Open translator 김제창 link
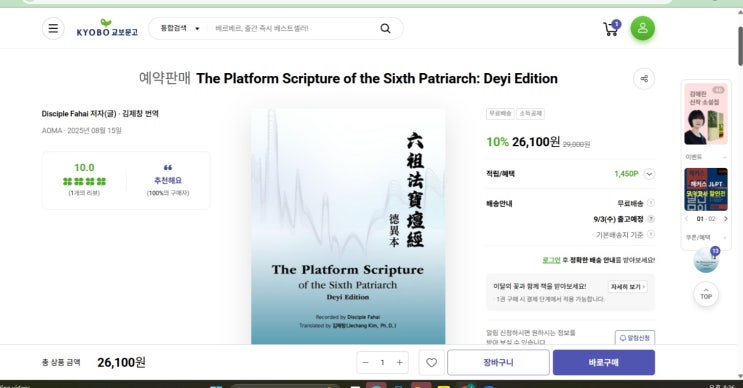 133,114
